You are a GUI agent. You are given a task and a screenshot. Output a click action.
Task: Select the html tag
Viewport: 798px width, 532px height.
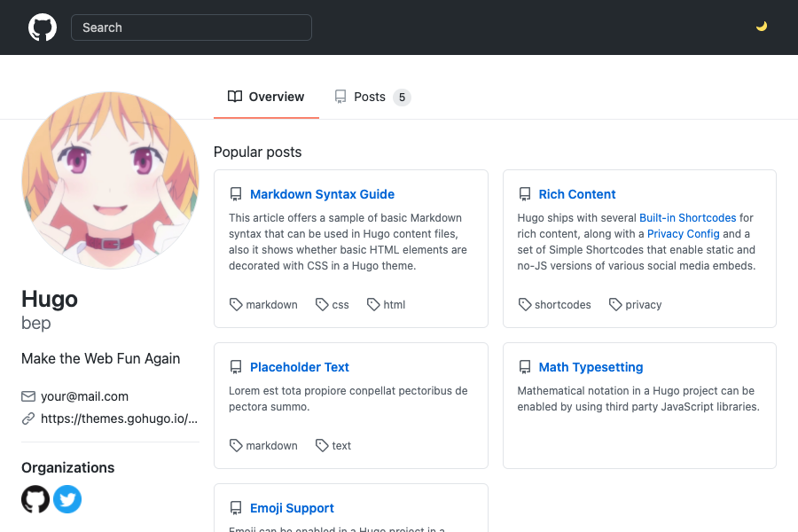pos(387,304)
